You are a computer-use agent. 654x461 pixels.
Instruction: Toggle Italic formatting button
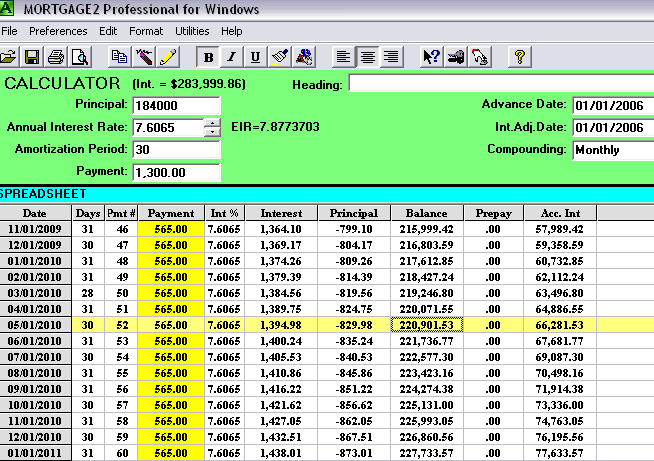pyautogui.click(x=232, y=57)
